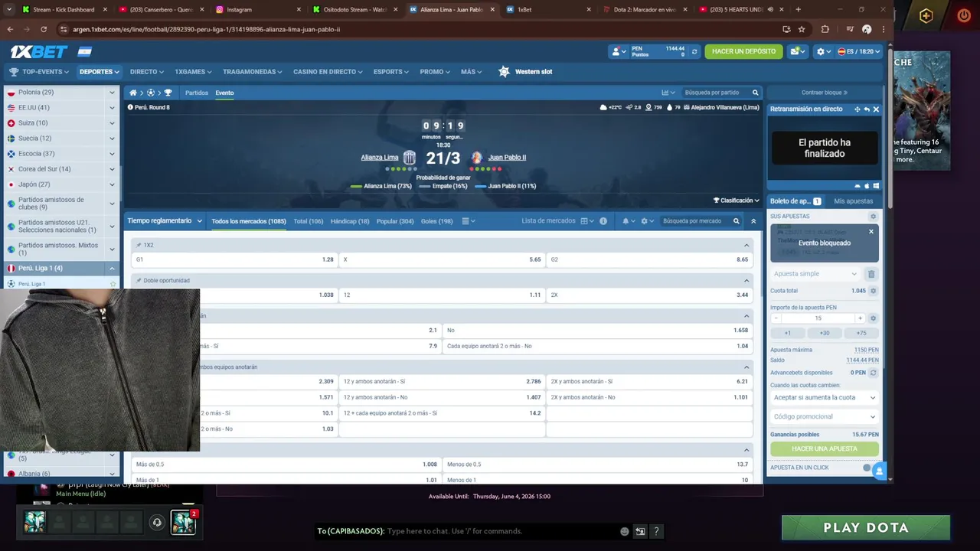Add +30 quick stake
980x551 pixels.
pyautogui.click(x=825, y=333)
